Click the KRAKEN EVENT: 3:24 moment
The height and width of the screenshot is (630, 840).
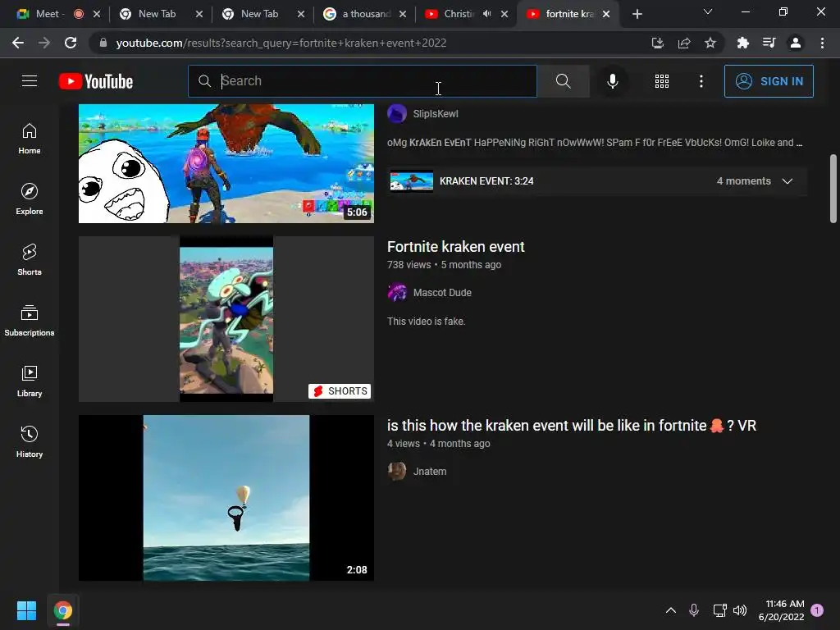tap(486, 181)
